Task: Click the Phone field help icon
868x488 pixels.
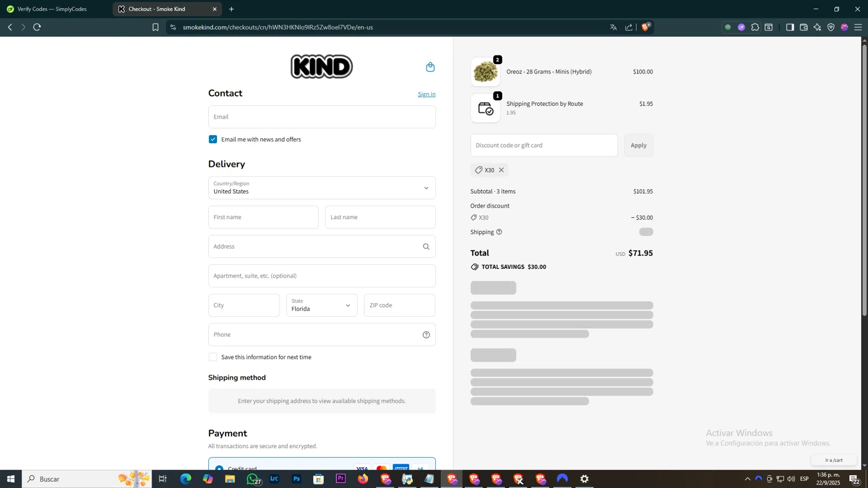Action: pos(426,335)
